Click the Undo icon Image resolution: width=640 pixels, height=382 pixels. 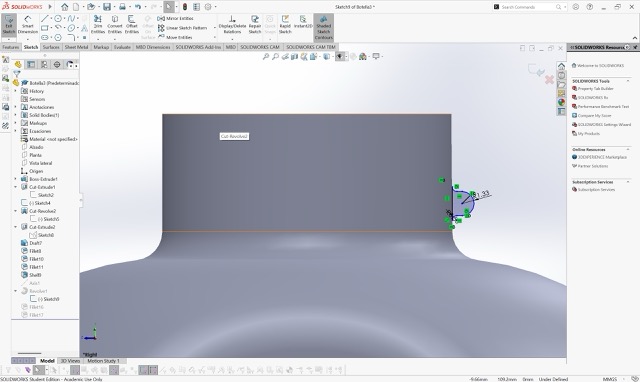coord(138,7)
